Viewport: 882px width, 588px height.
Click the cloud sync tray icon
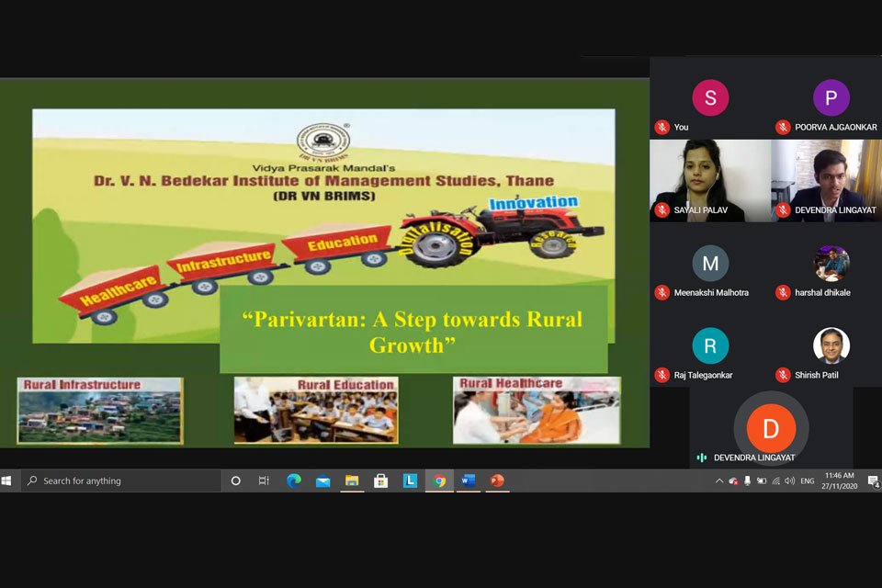pos(733,481)
